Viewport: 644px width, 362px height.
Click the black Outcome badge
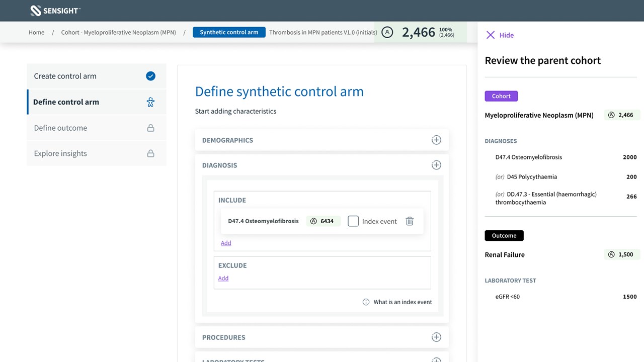(x=504, y=235)
